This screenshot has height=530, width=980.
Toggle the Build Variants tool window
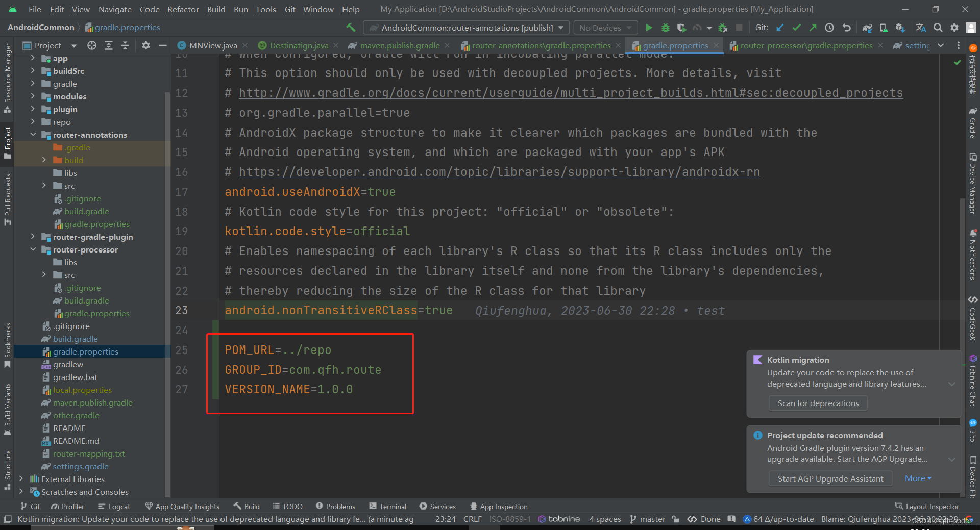click(x=7, y=409)
